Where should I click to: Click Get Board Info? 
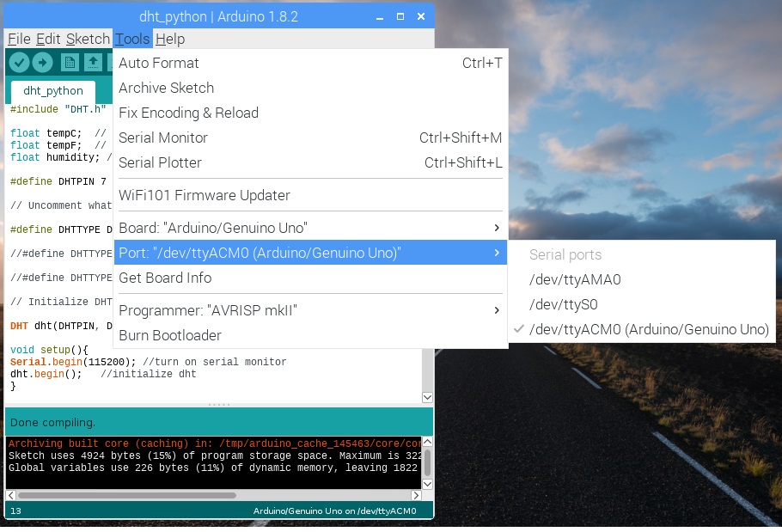click(x=310, y=278)
